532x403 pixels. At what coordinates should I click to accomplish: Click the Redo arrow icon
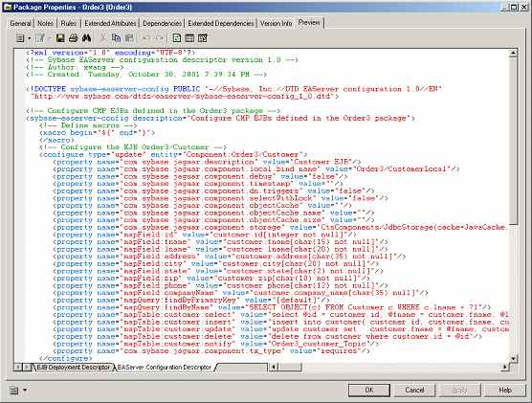(160, 38)
